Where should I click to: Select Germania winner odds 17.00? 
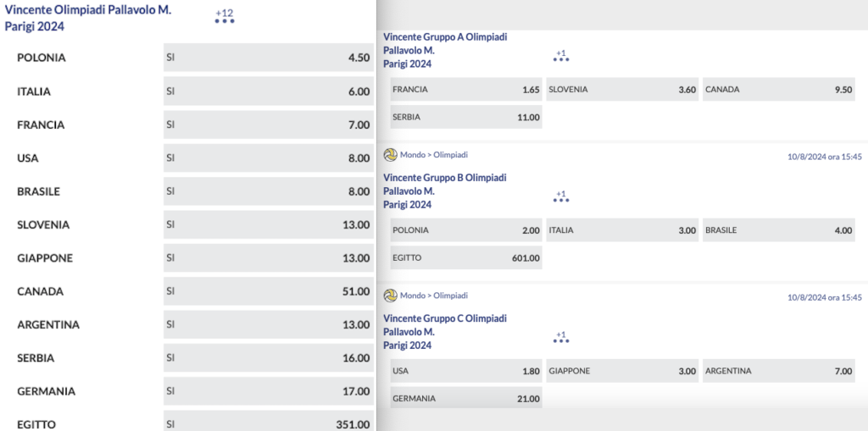[x=269, y=391]
